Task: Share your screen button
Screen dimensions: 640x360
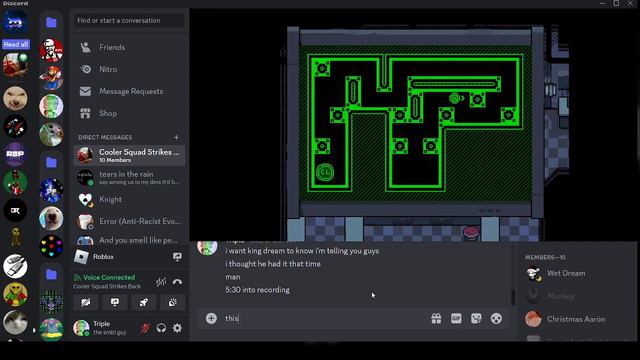Action: pyautogui.click(x=115, y=302)
